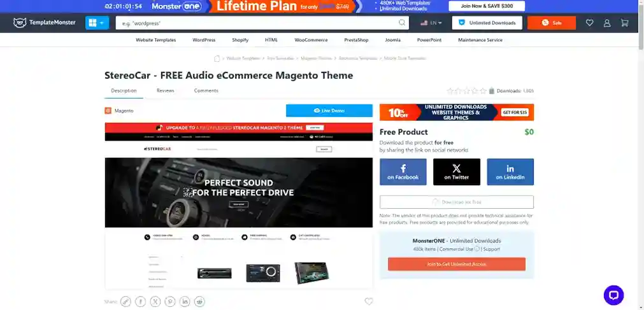
Task: Share on Facebook to download
Action: tap(403, 172)
